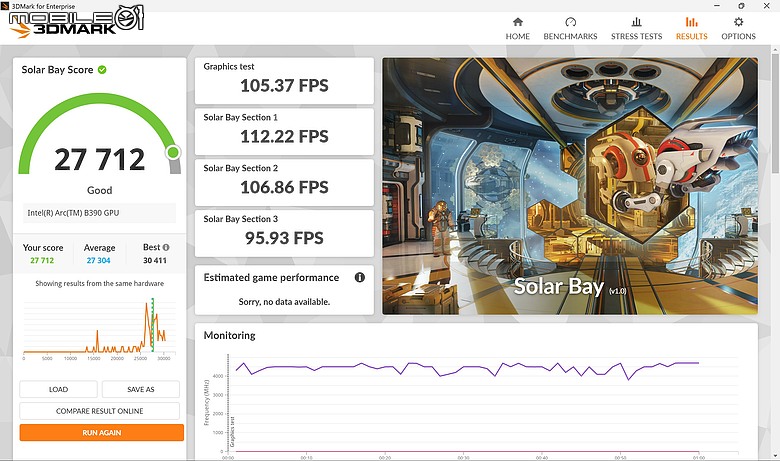Select the RESULTS tab
Image resolution: width=780 pixels, height=461 pixels.
[691, 29]
